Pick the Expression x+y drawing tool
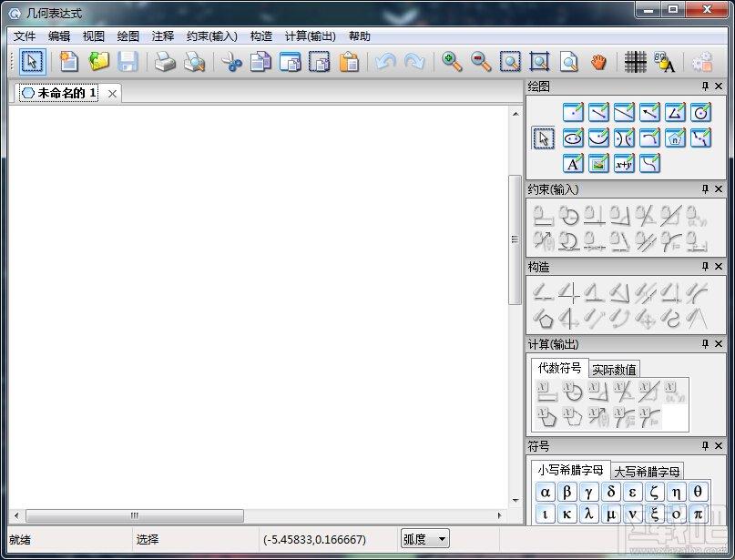 (x=624, y=164)
